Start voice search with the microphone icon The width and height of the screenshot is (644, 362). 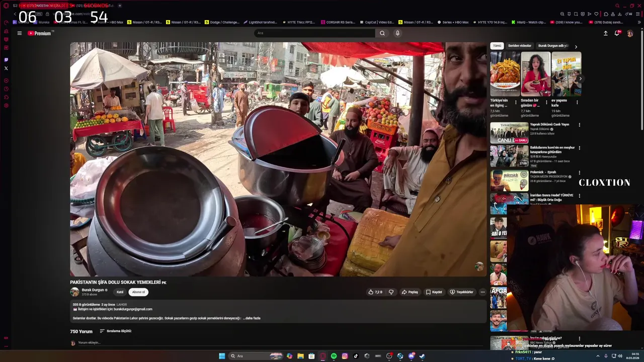[397, 33]
